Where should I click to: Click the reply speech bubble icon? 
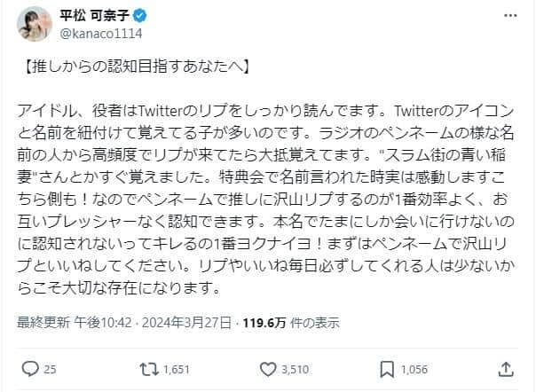pos(28,367)
